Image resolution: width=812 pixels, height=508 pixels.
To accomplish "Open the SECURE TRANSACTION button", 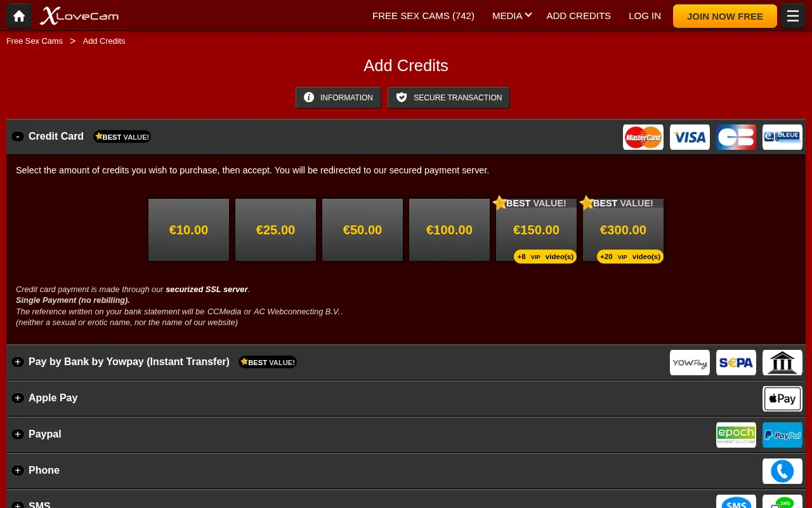I will 449,97.
